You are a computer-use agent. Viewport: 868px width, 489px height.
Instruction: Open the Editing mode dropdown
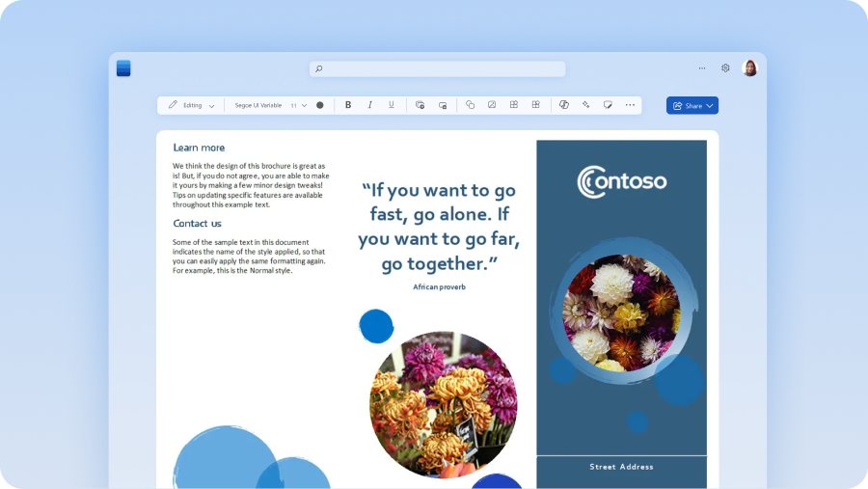[191, 105]
